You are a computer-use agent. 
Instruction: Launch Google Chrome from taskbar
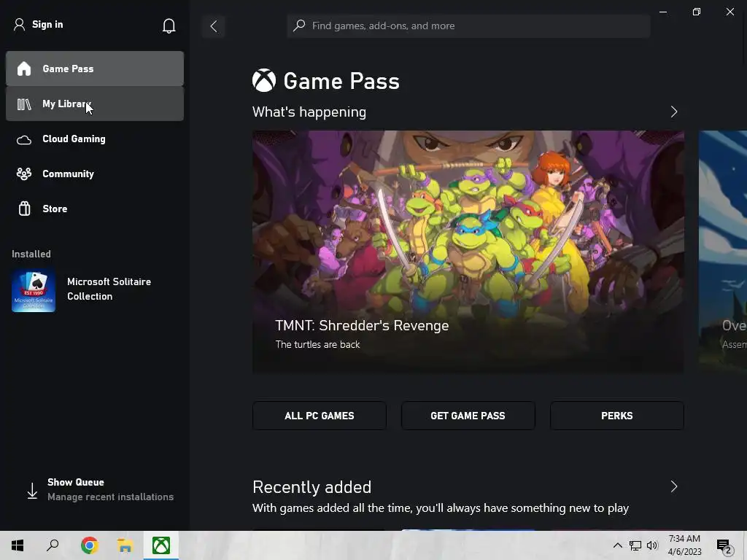tap(89, 545)
